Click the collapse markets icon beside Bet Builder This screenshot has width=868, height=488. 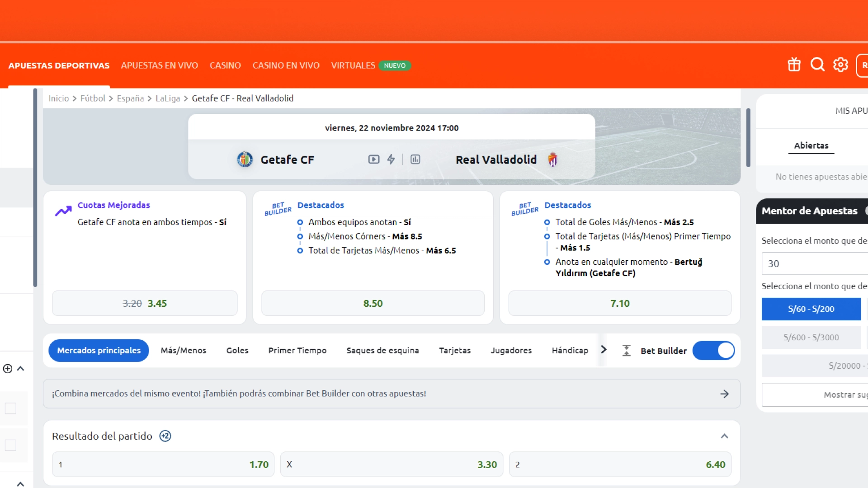626,351
